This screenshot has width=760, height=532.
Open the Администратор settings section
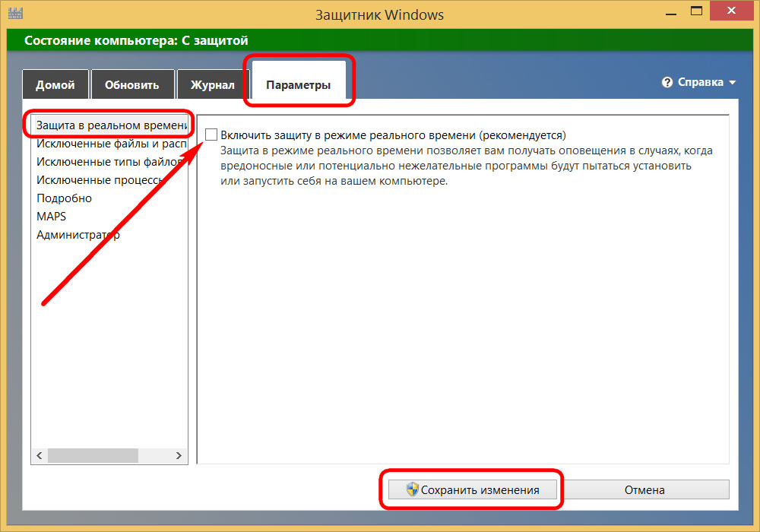pyautogui.click(x=78, y=235)
